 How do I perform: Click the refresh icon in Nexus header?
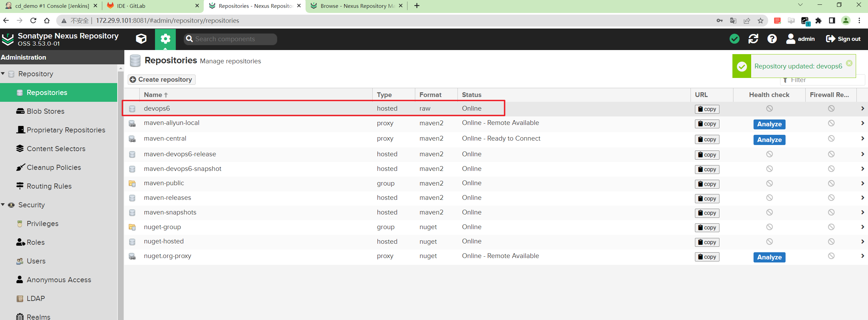(x=753, y=39)
